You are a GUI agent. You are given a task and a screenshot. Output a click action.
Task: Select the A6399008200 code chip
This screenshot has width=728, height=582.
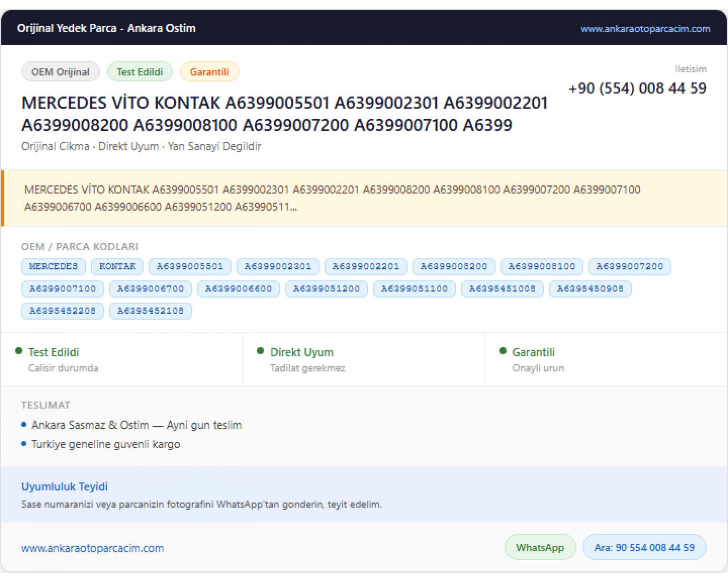click(454, 266)
